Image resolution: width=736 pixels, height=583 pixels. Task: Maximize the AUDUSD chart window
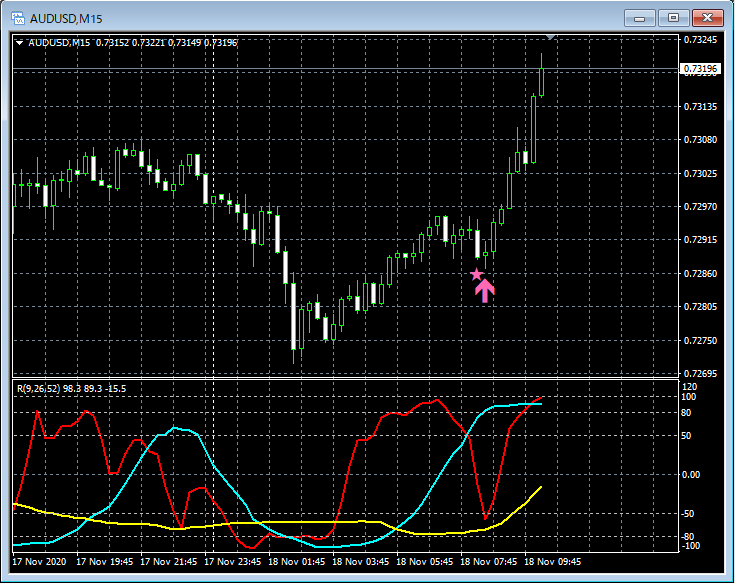pos(673,18)
